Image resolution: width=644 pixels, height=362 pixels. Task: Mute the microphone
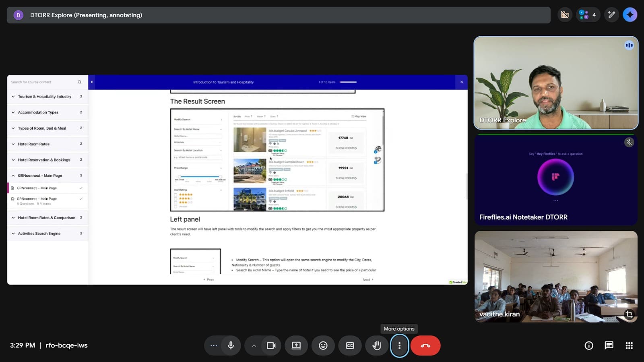point(231,345)
